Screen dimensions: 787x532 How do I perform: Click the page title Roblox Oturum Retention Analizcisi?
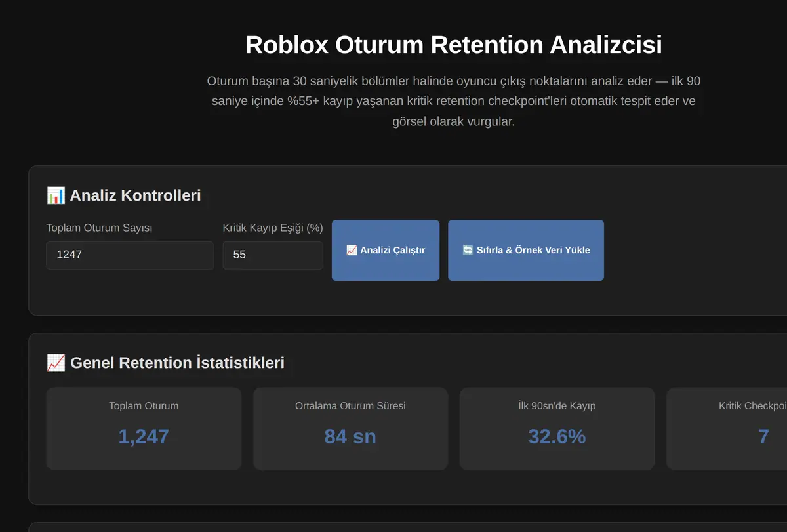(454, 45)
